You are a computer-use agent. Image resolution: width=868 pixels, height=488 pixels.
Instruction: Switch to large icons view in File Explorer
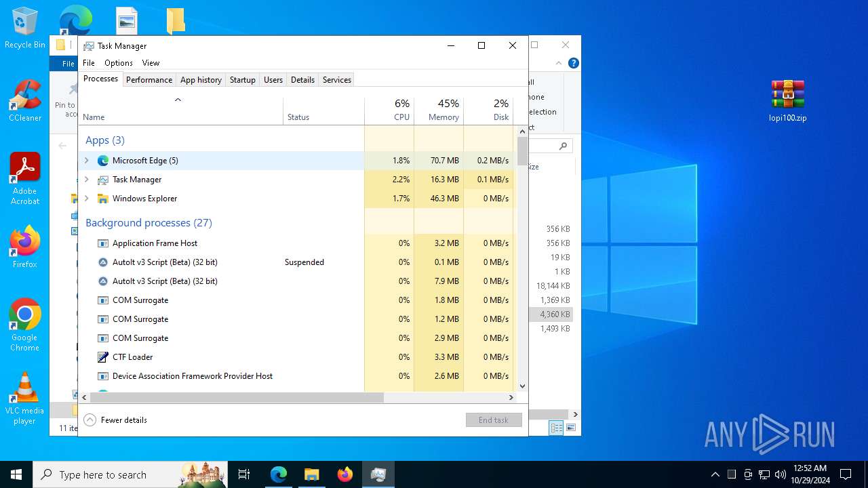(571, 428)
